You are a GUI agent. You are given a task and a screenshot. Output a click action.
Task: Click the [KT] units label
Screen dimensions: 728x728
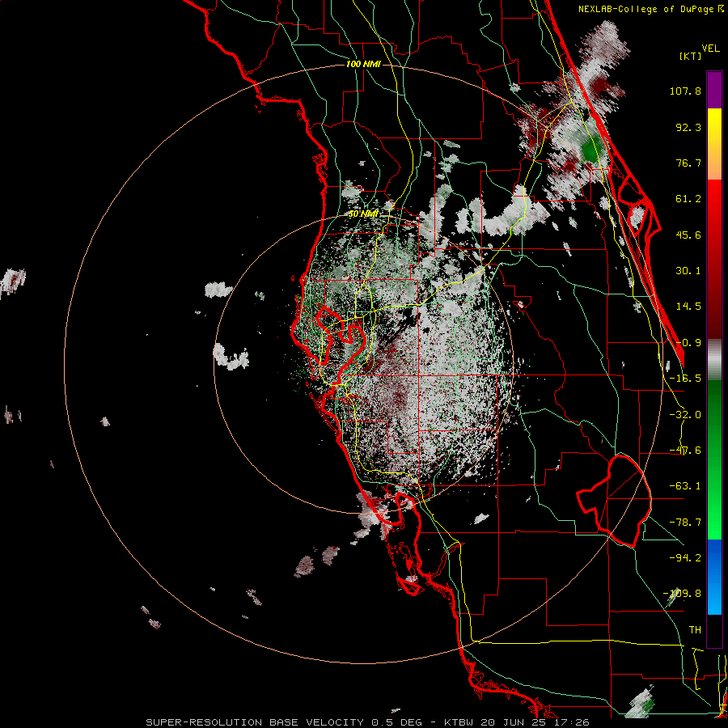pyautogui.click(x=691, y=56)
